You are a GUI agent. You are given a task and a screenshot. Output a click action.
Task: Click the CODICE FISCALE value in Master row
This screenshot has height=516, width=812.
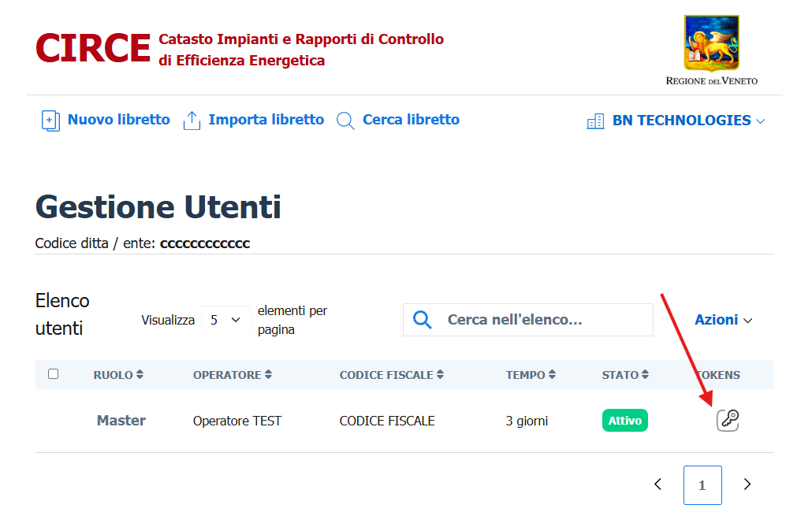[x=387, y=421]
